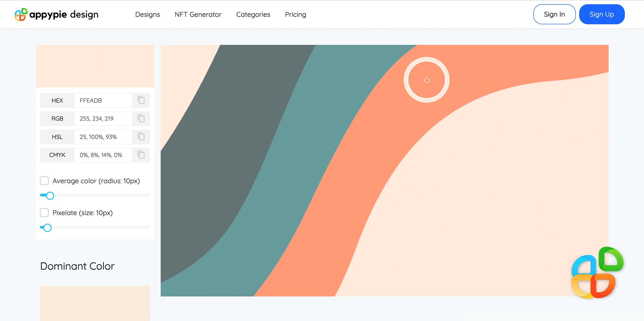This screenshot has height=321, width=644.
Task: Click the Appy Pie Design logo
Action: (56, 14)
